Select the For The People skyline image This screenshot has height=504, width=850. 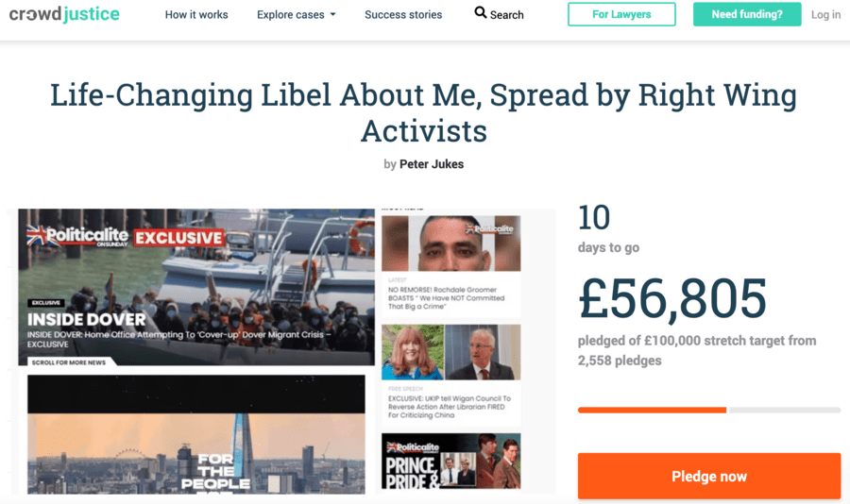click(196, 435)
